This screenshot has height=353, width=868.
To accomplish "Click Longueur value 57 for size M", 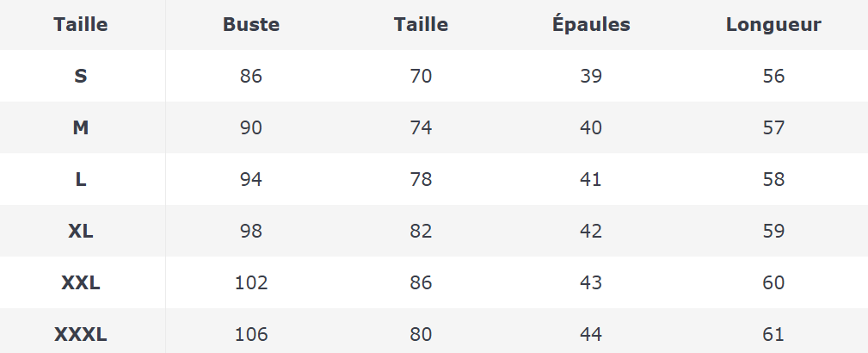I will coord(773,127).
